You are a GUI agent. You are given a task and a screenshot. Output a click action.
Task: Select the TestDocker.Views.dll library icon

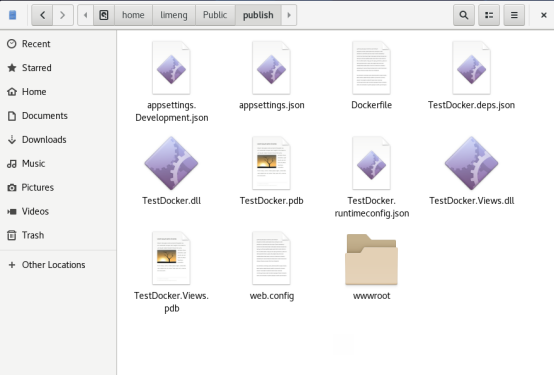click(x=471, y=163)
